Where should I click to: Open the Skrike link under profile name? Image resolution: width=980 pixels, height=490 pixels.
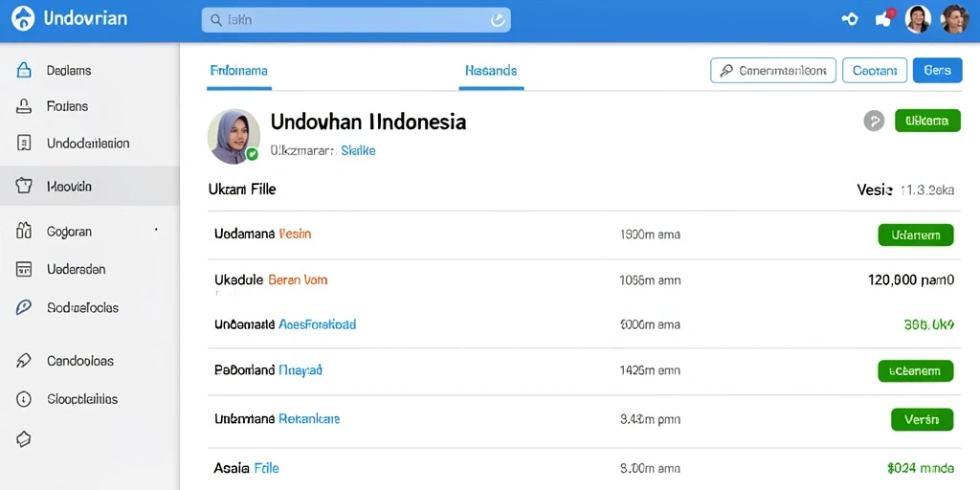coord(358,150)
